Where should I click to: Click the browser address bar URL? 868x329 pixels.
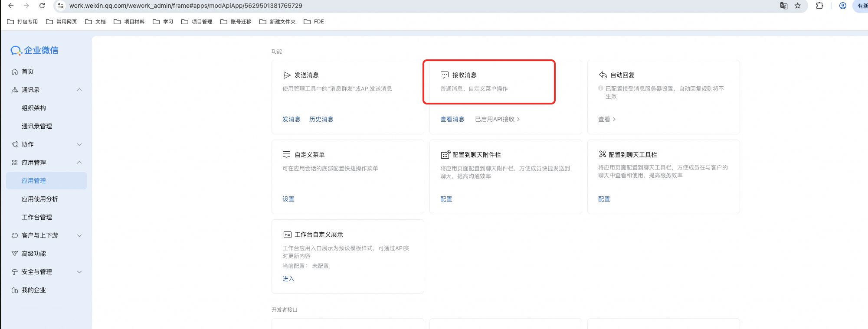click(186, 6)
